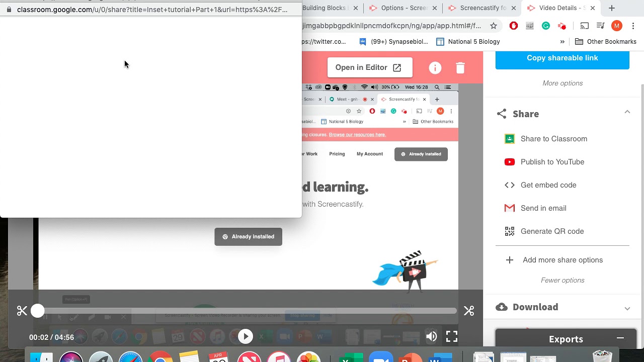Enter fullscreen video mode
Image resolution: width=644 pixels, height=362 pixels.
coord(452,336)
